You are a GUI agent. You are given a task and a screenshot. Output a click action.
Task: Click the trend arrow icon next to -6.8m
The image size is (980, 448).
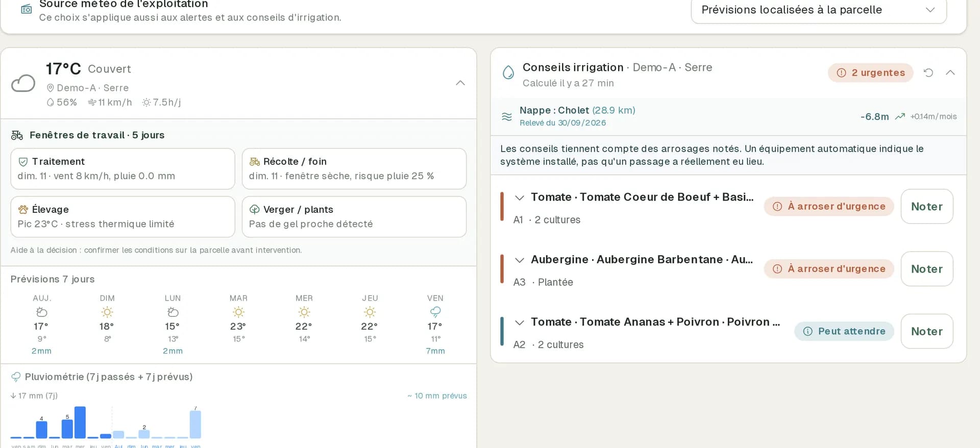point(900,117)
